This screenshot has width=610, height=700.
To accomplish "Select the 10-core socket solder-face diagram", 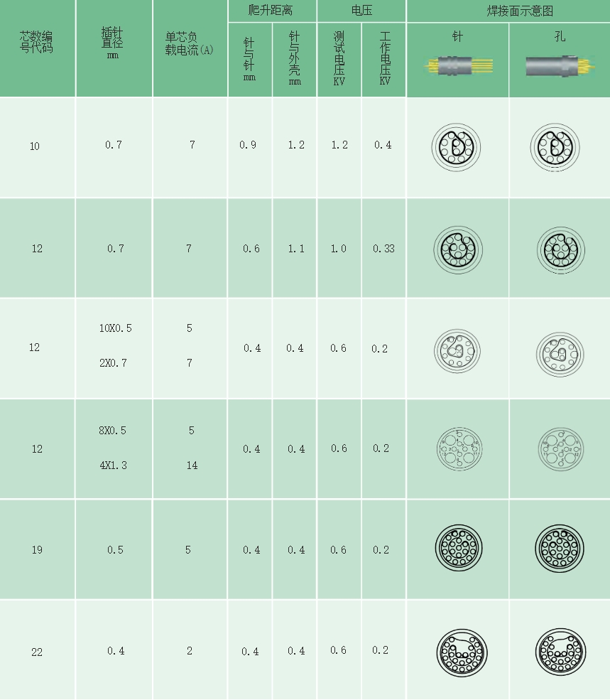I will tap(559, 147).
